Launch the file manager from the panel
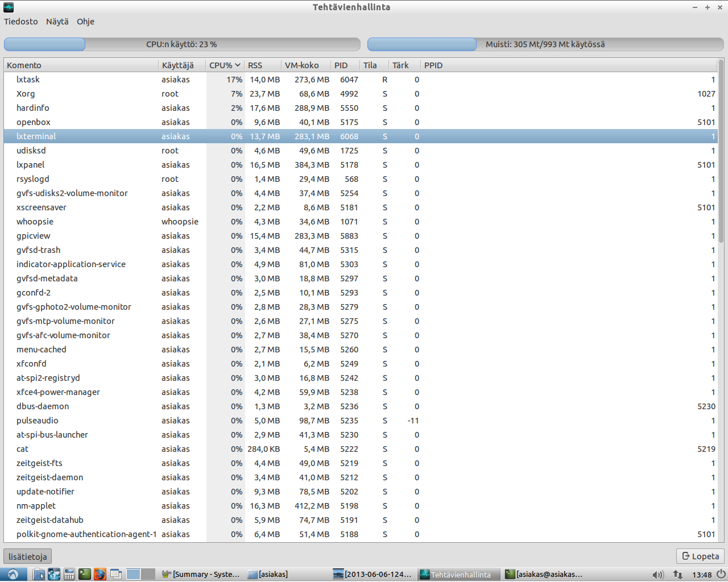The image size is (728, 582). point(39,574)
